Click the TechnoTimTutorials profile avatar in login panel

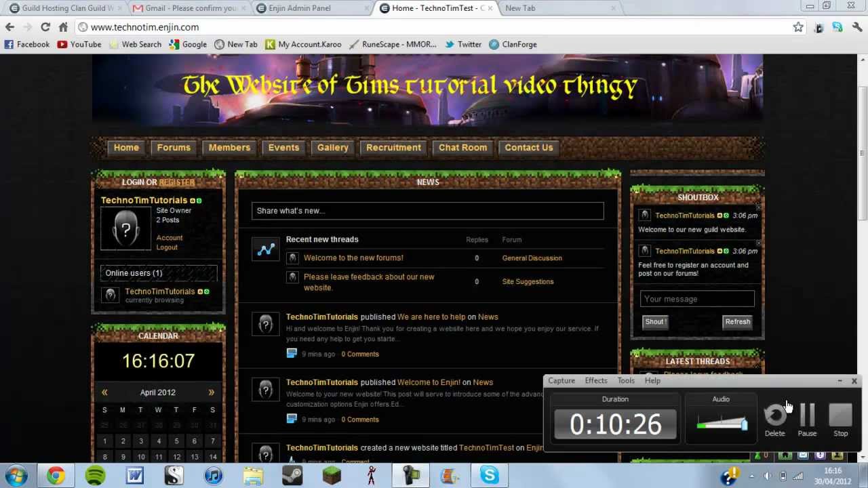[125, 228]
